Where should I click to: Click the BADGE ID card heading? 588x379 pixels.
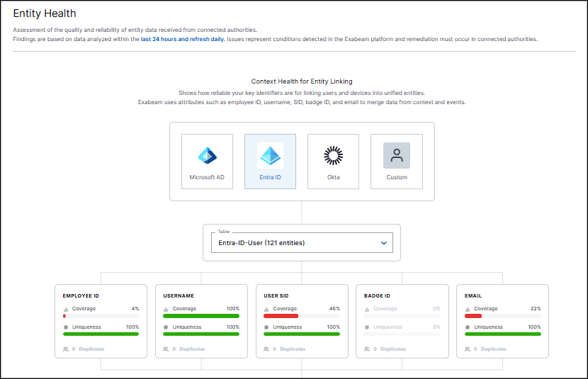point(377,296)
